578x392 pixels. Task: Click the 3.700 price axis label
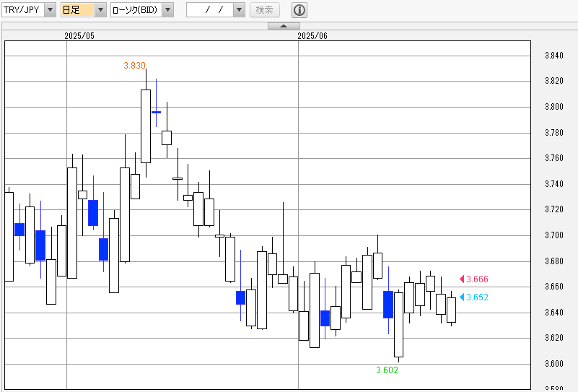click(554, 235)
